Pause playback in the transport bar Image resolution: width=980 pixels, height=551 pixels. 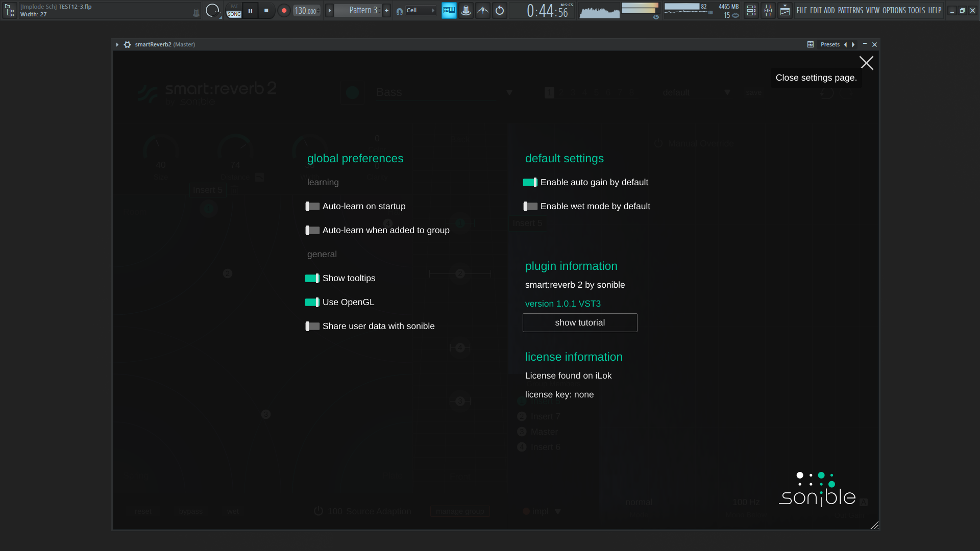pyautogui.click(x=250, y=10)
